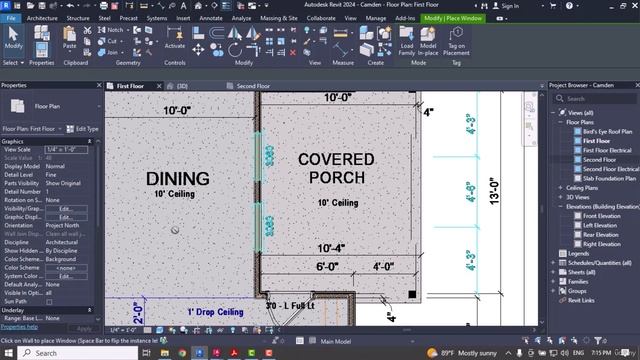Toggle the Sun Path checkbox
This screenshot has width=640, height=360.
(x=49, y=302)
